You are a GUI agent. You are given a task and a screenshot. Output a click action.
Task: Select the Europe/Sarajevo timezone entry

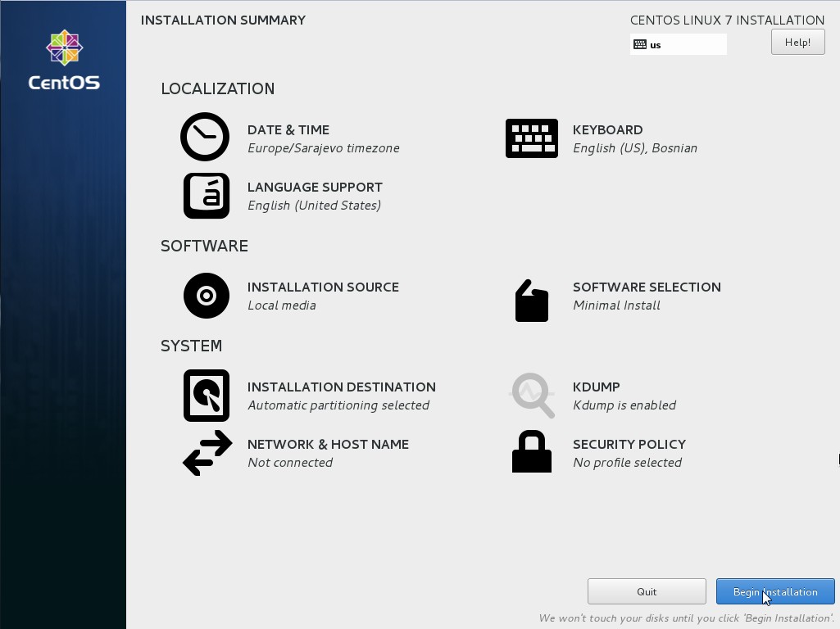pyautogui.click(x=324, y=148)
